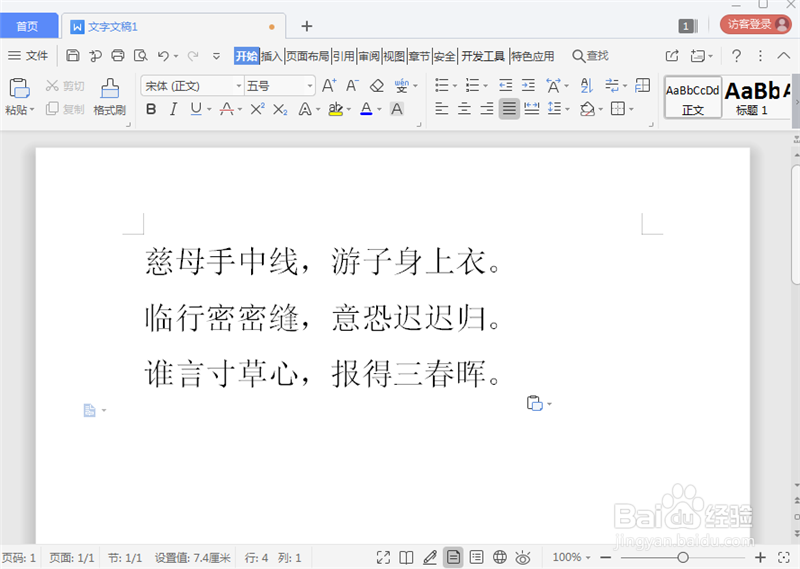Click the share/export icon

tap(672, 56)
